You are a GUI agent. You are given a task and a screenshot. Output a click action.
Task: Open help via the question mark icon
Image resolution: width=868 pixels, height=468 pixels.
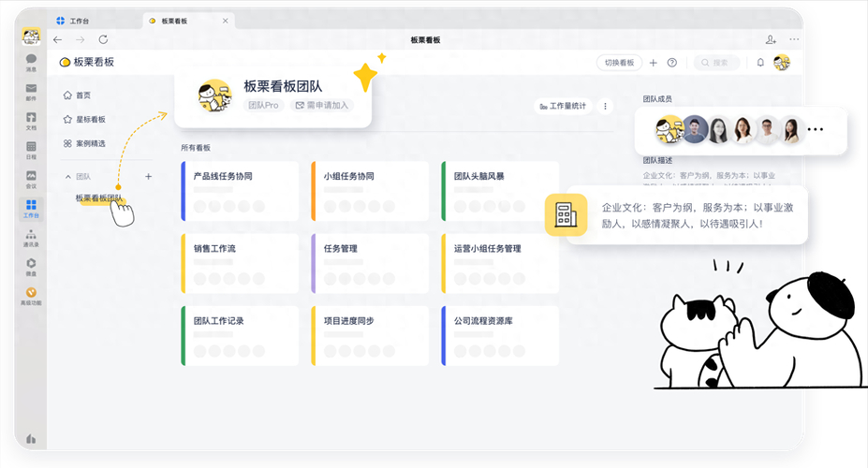tap(672, 63)
